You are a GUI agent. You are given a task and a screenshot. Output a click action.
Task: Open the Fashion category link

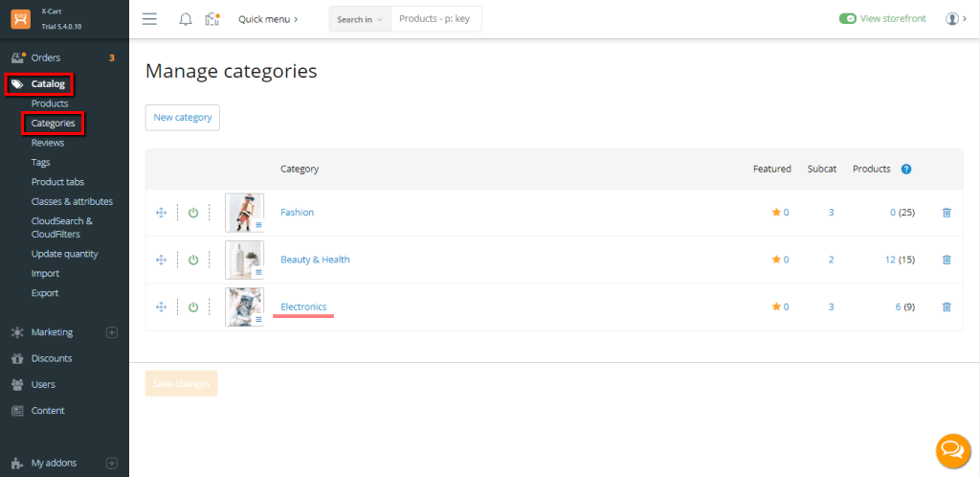click(x=297, y=213)
